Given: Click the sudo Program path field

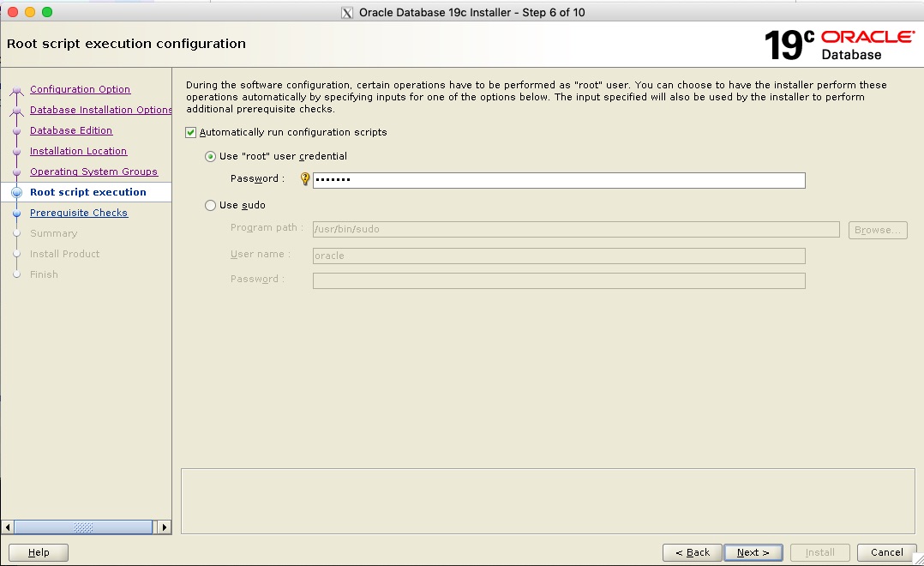Looking at the screenshot, I should [x=576, y=229].
